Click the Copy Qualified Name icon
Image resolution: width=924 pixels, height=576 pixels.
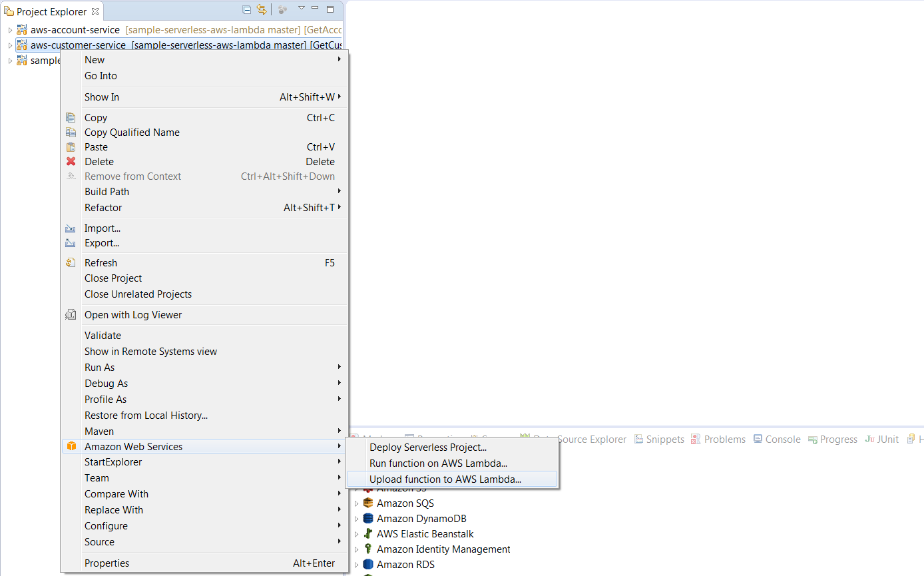(71, 133)
